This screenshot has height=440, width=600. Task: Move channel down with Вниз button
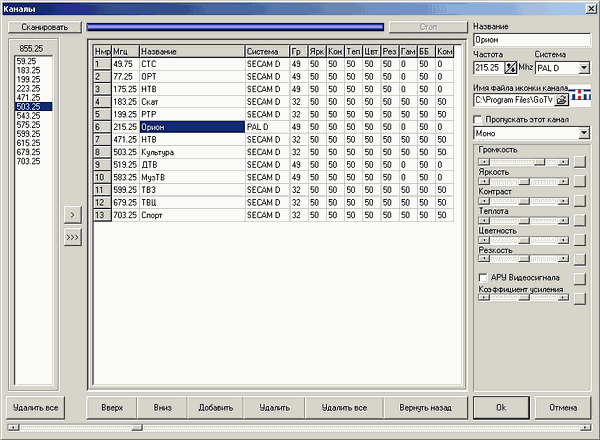click(163, 408)
